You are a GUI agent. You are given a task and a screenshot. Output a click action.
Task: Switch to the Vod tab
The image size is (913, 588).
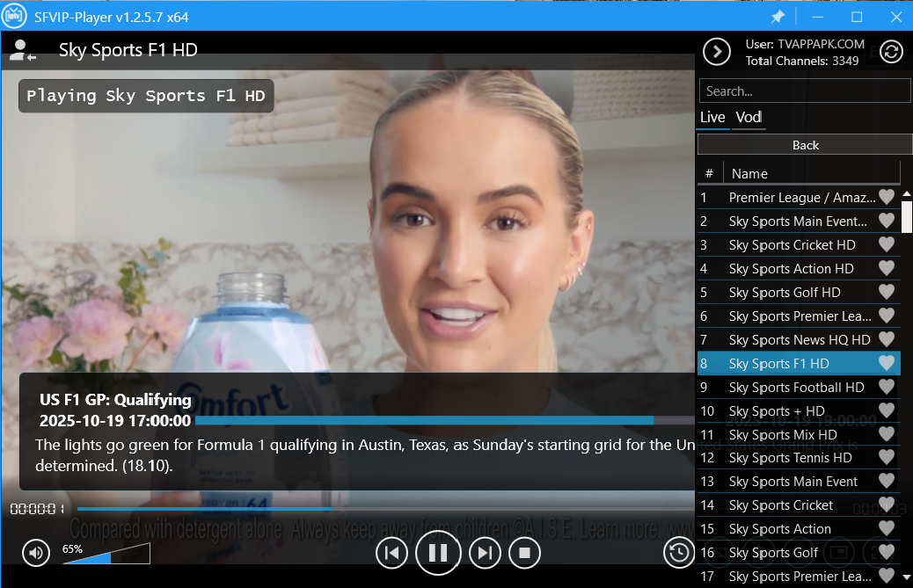click(749, 117)
